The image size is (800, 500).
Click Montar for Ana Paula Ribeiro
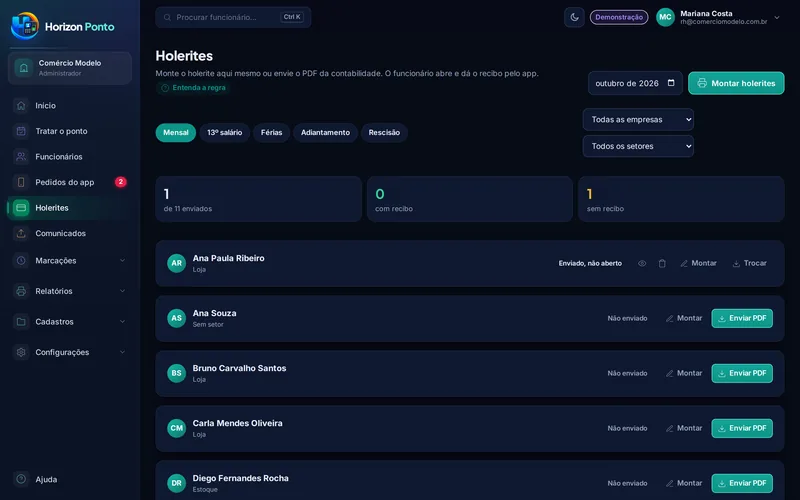698,263
